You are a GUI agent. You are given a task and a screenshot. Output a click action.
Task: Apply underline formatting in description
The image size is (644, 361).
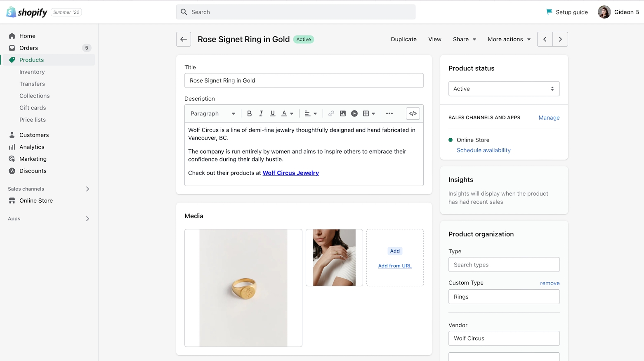click(272, 113)
